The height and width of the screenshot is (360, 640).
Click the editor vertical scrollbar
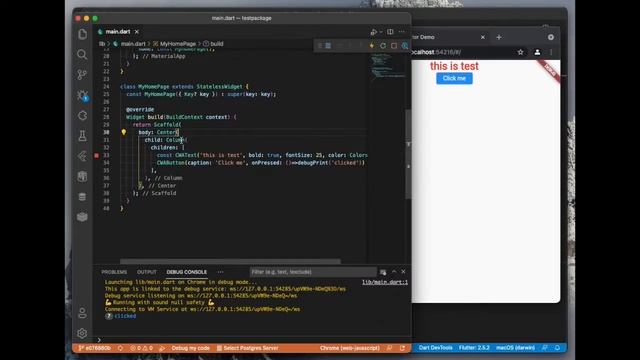point(408,155)
